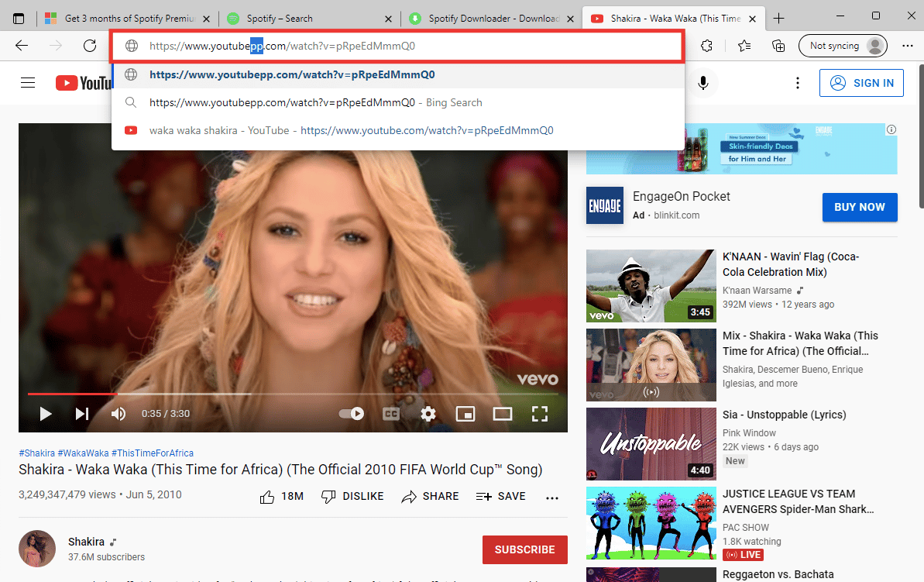Image resolution: width=924 pixels, height=582 pixels.
Task: Click SAVE to add to playlist
Action: [501, 497]
